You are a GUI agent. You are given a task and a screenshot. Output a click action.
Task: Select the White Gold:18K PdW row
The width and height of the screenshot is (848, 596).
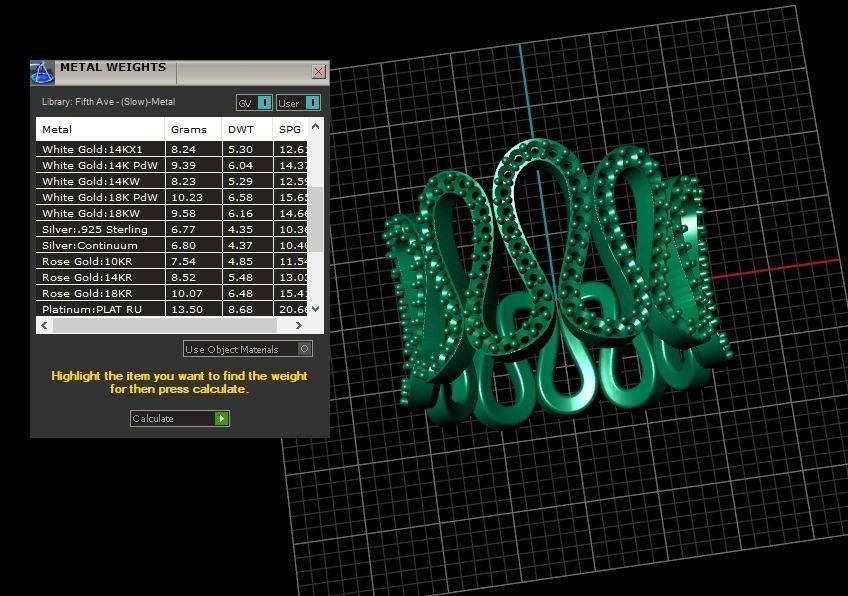coord(172,197)
